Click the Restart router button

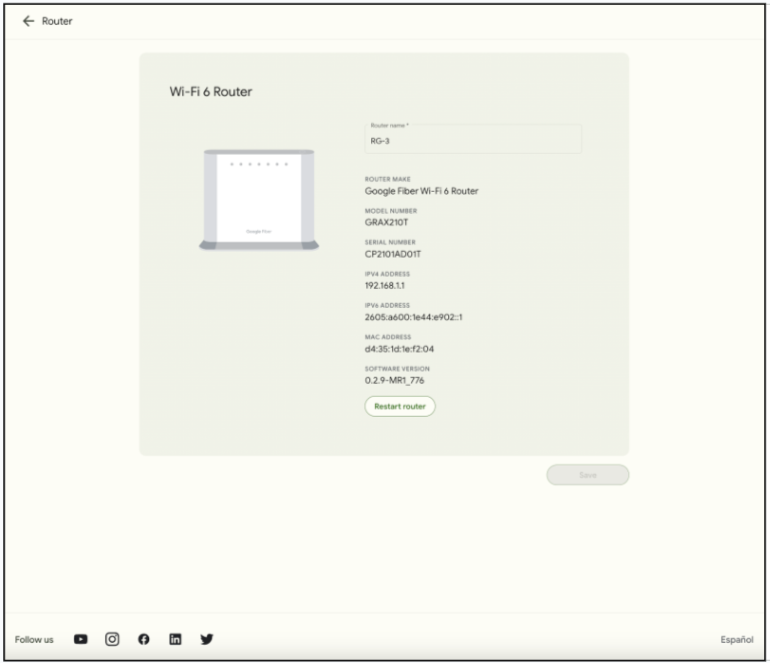click(x=400, y=406)
